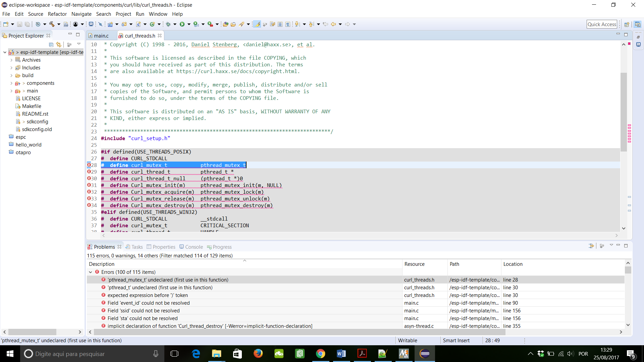Screen dimensions: 644x362
Task: Select the Eclipse icon in the Windows taskbar
Action: pos(425,353)
